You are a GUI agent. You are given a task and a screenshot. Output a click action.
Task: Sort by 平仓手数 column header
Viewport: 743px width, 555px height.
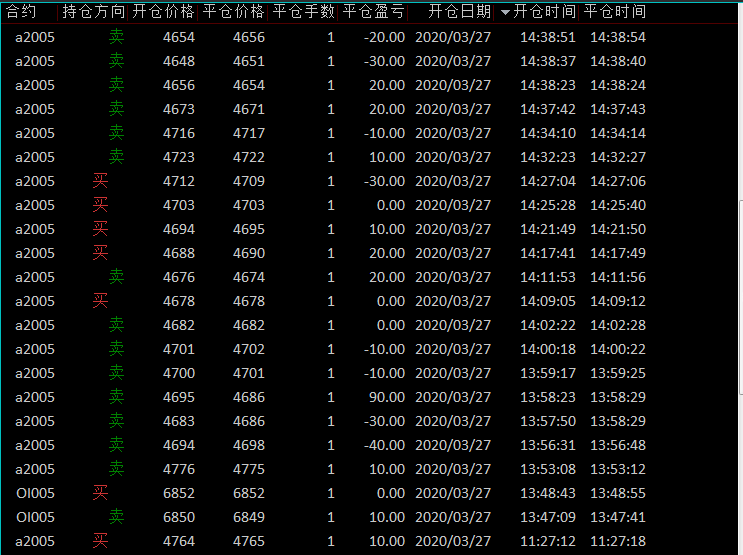pos(304,12)
